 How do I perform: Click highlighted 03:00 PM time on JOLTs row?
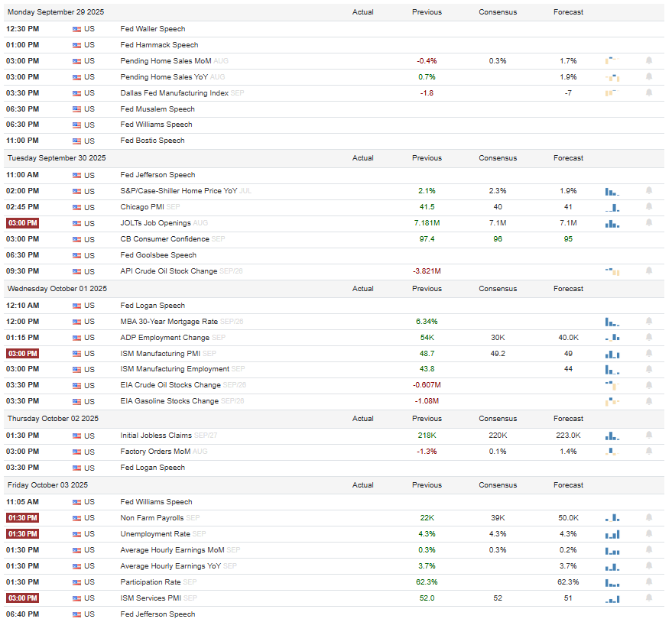pyautogui.click(x=23, y=223)
